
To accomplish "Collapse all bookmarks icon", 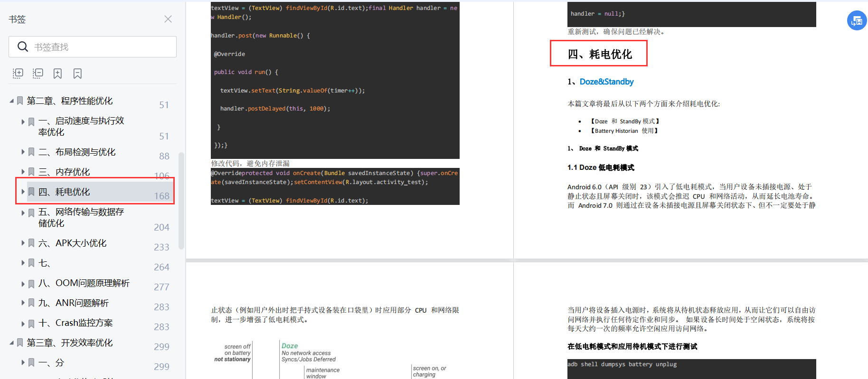I will coord(38,74).
